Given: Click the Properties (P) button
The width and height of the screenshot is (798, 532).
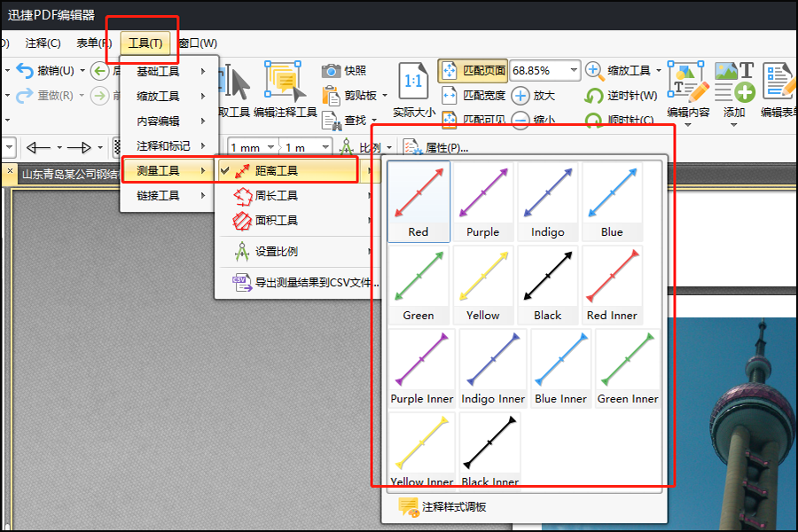Looking at the screenshot, I should pos(436,148).
